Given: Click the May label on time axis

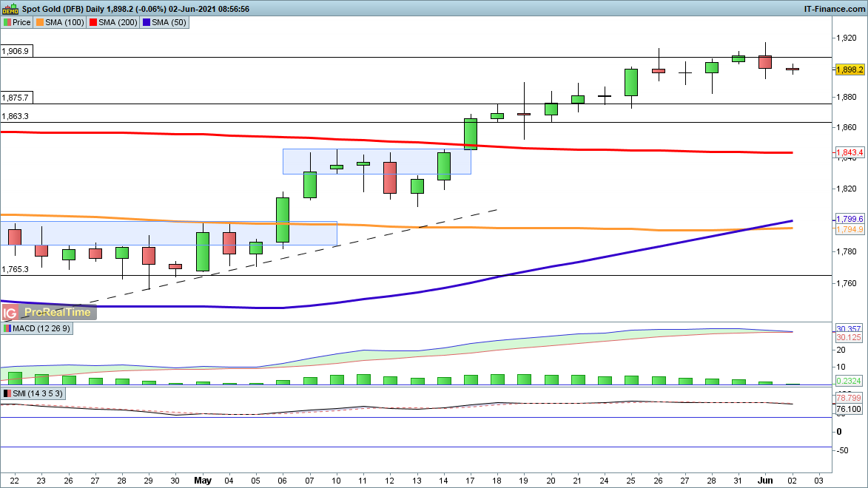Looking at the screenshot, I should (x=202, y=480).
